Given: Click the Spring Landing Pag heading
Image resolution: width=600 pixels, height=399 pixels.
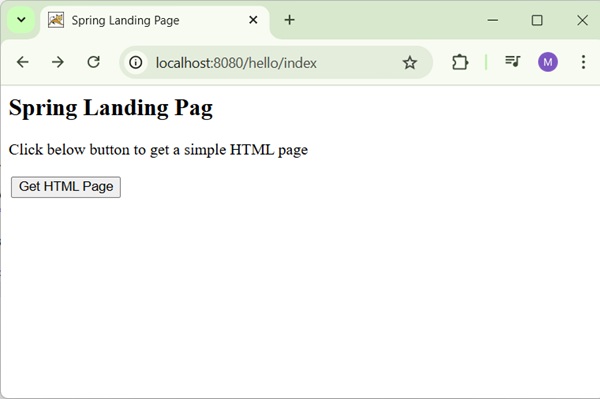Looking at the screenshot, I should click(x=111, y=108).
